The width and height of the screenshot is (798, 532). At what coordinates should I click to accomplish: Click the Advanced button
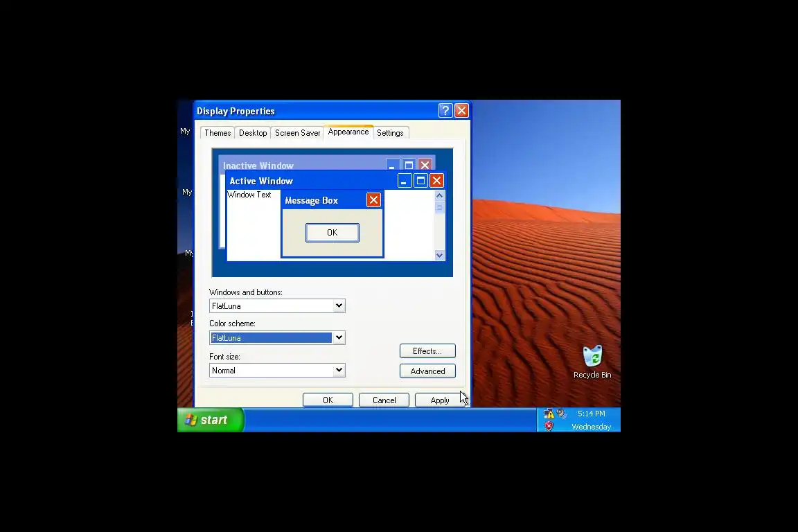(x=427, y=371)
